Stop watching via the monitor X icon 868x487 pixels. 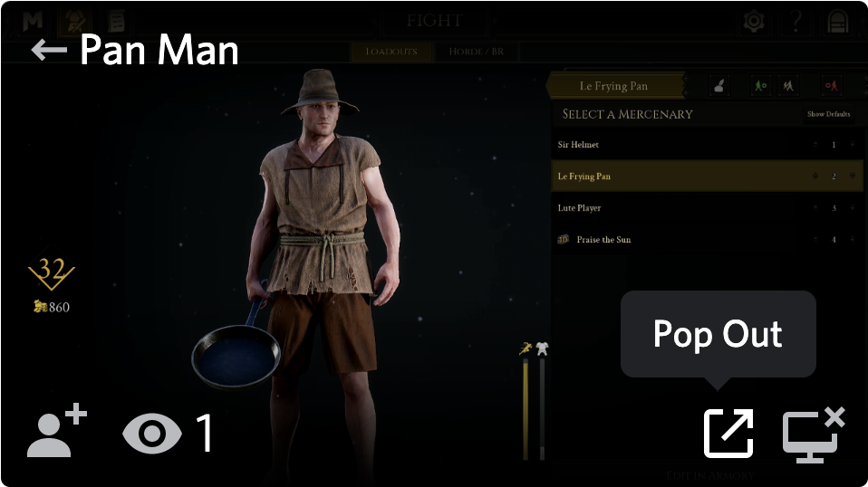(814, 434)
